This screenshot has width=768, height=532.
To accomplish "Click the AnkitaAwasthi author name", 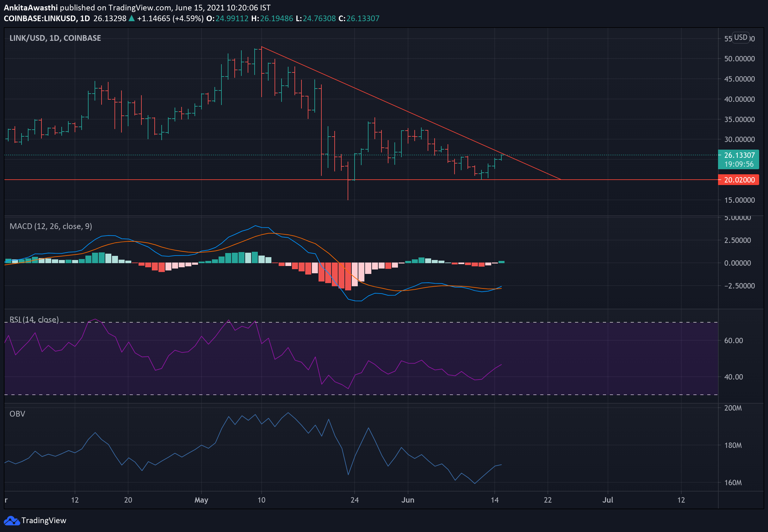I will 31,8.
